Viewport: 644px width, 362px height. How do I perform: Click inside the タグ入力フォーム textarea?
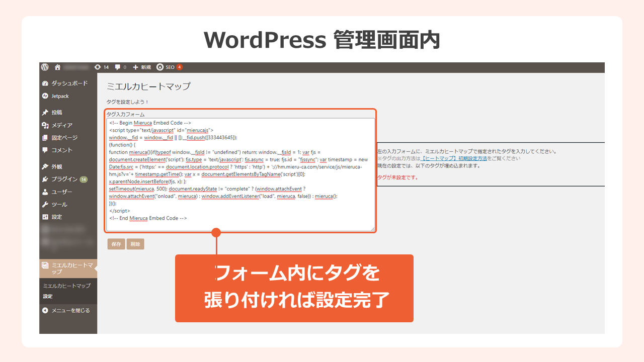coord(240,175)
